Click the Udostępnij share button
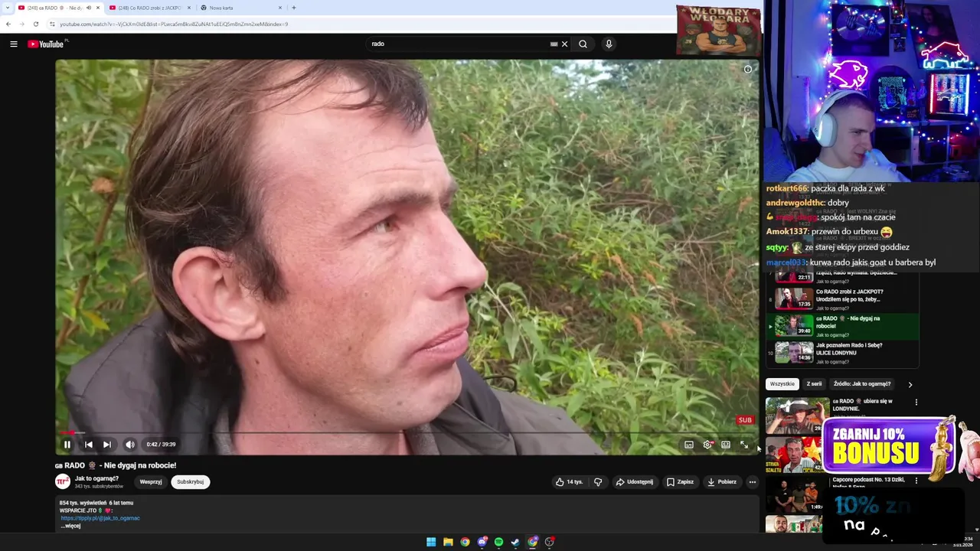Viewport: 980px width, 551px height. [x=635, y=482]
